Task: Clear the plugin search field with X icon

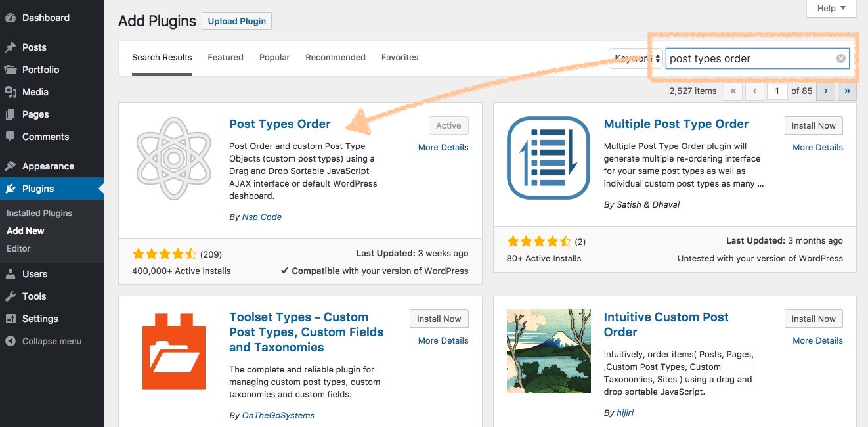Action: (x=841, y=58)
